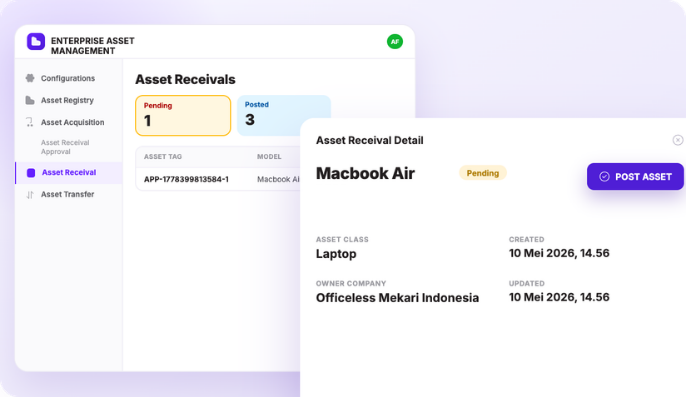The width and height of the screenshot is (686, 397).
Task: Open Configurations in the sidebar
Action: 69,78
